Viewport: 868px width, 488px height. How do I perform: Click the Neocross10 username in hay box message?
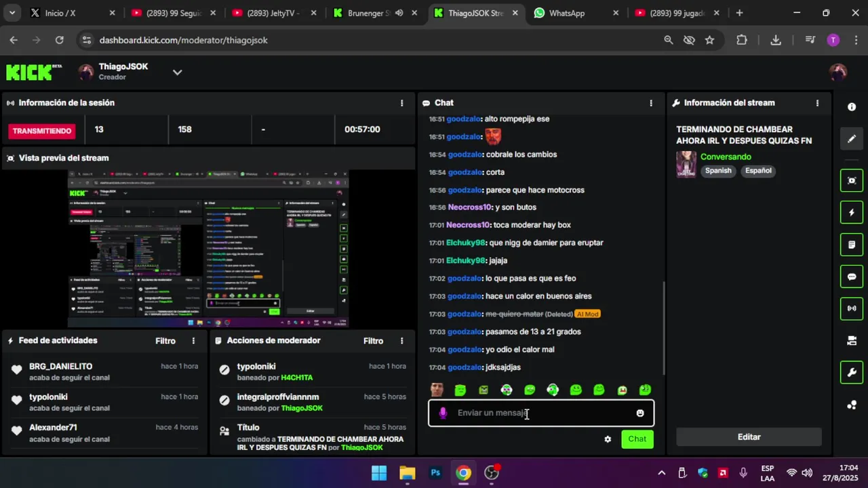(468, 225)
